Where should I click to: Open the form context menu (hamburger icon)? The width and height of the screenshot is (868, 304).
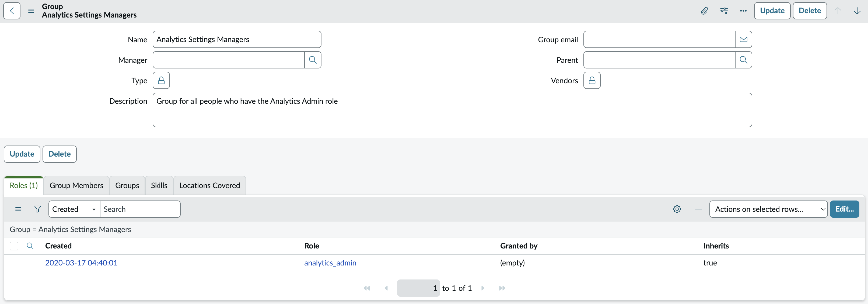31,11
